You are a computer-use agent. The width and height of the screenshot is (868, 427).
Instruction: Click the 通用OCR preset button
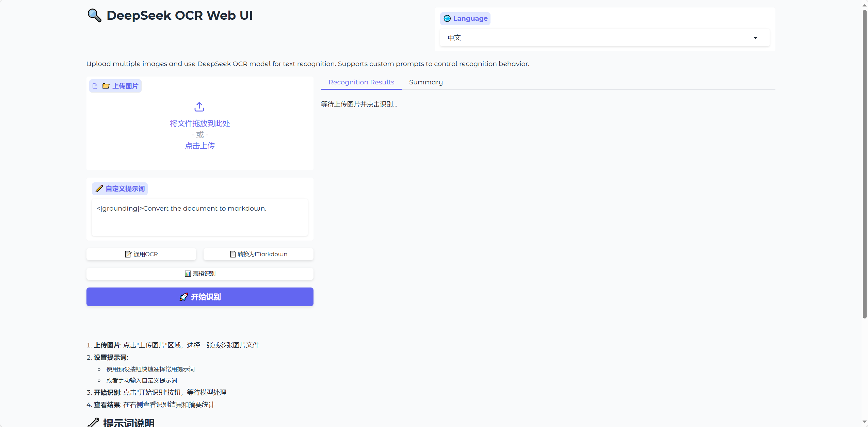pos(141,254)
